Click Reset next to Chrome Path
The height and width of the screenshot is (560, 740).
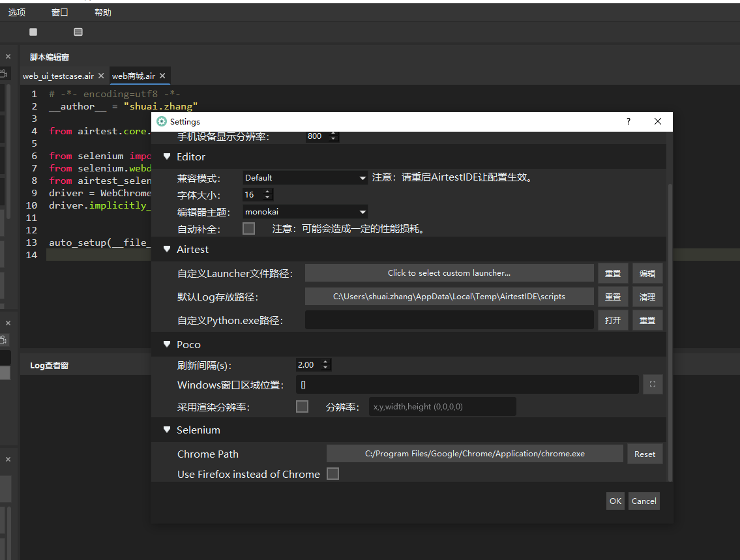644,454
